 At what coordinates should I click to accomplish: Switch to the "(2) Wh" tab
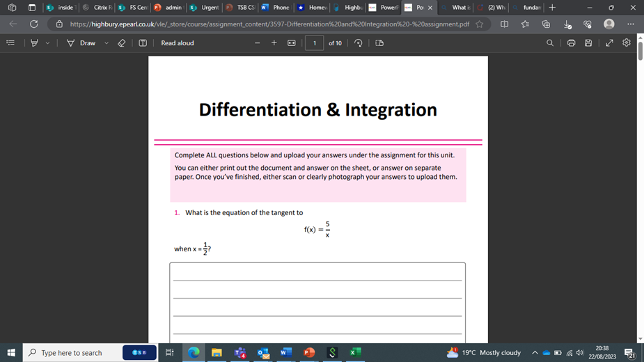492,8
